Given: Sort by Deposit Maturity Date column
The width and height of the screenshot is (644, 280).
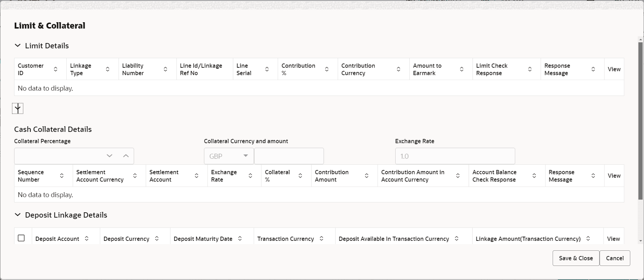Looking at the screenshot, I should (240, 239).
